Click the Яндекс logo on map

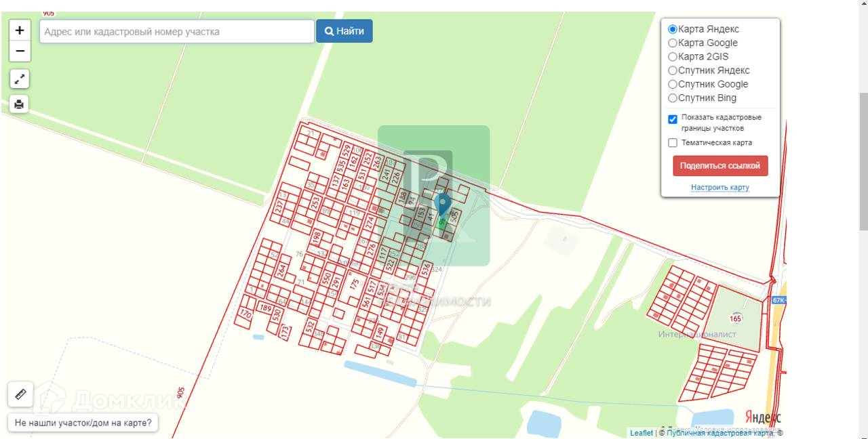click(763, 417)
